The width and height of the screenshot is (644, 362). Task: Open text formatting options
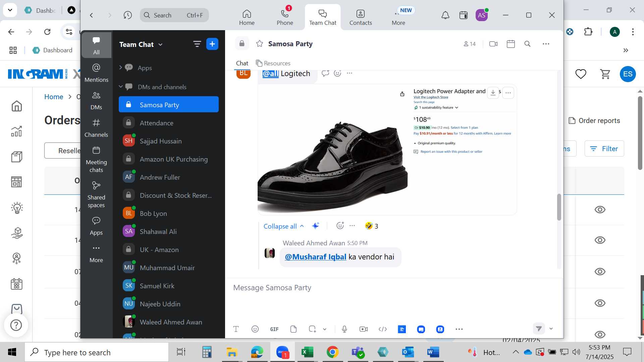click(236, 329)
